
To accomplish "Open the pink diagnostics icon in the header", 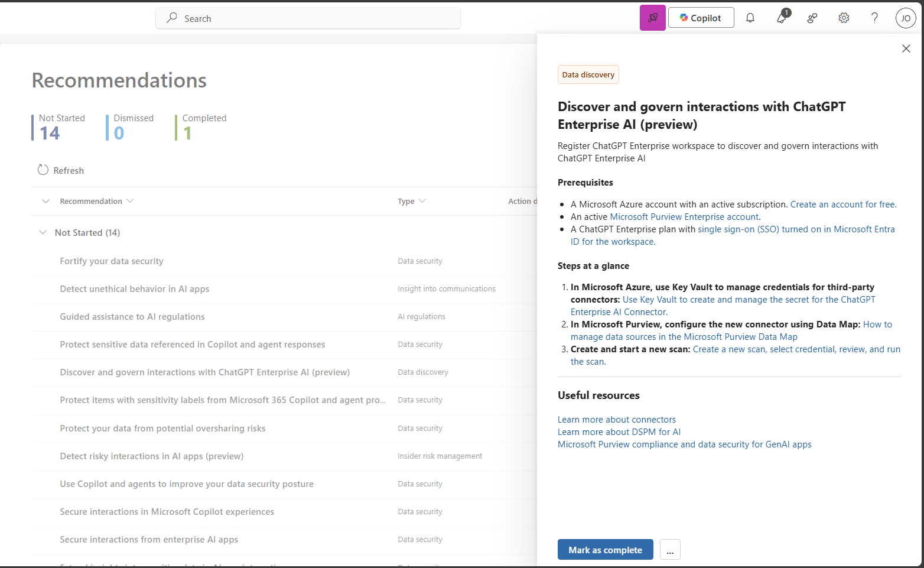I will pos(653,18).
